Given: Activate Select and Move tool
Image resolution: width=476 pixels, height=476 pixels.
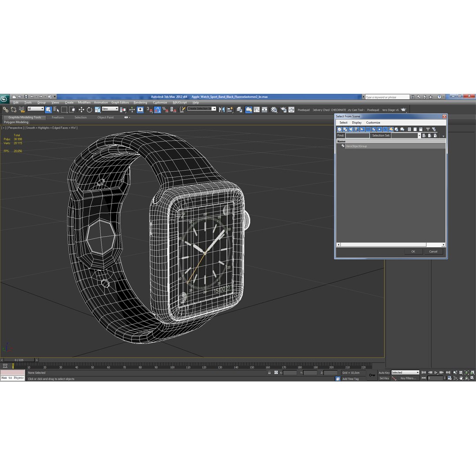Looking at the screenshot, I should click(82, 110).
